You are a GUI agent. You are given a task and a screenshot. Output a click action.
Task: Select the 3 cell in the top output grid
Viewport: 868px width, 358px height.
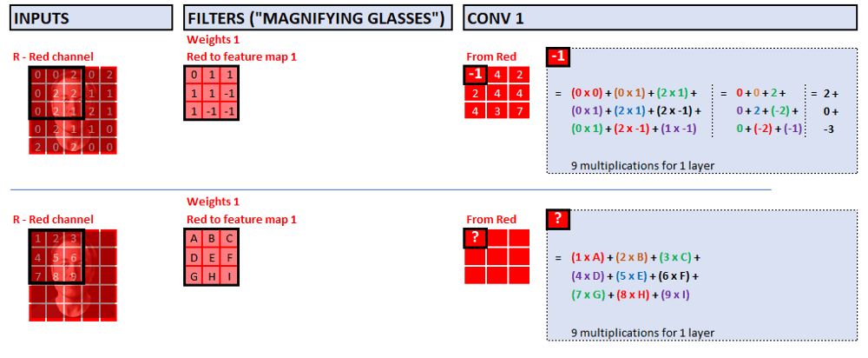496,110
